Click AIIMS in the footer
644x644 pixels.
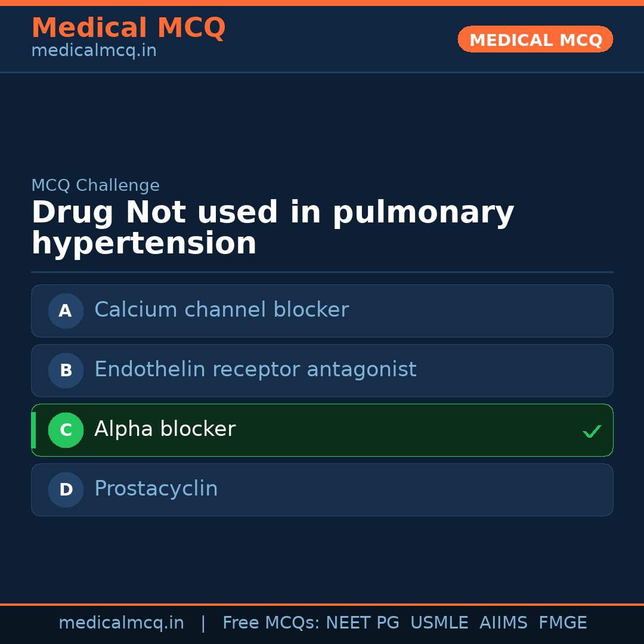(x=503, y=623)
